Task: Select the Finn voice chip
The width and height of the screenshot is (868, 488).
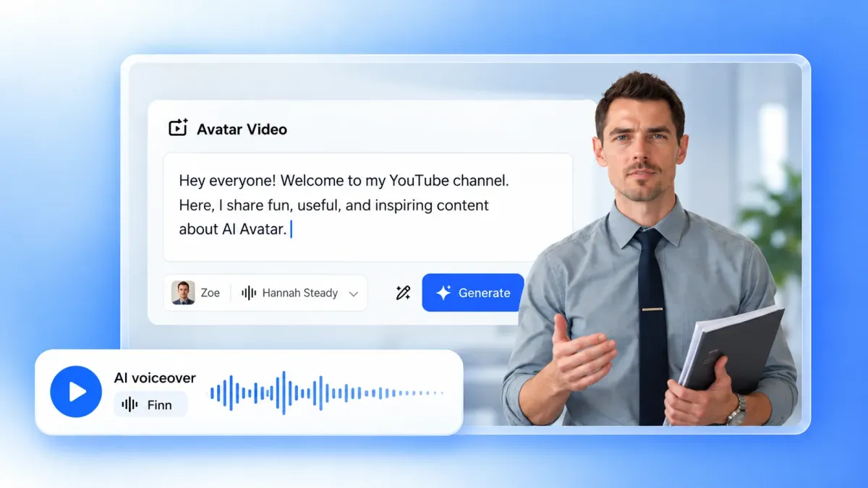Action: [x=150, y=405]
